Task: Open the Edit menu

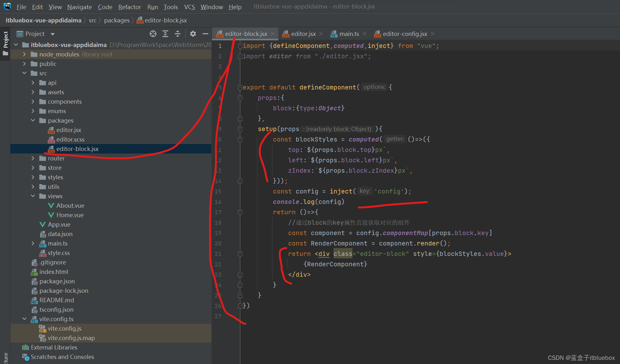Action: point(37,7)
